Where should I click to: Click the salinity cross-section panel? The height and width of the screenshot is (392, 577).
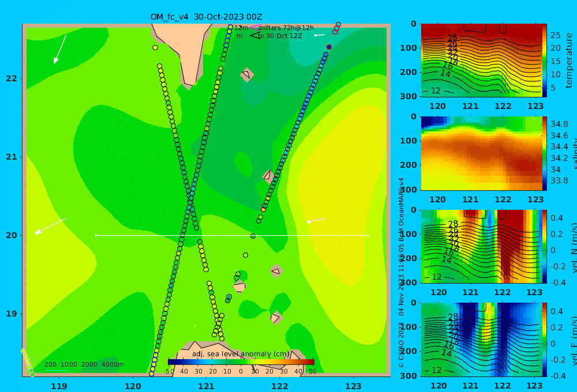482,153
